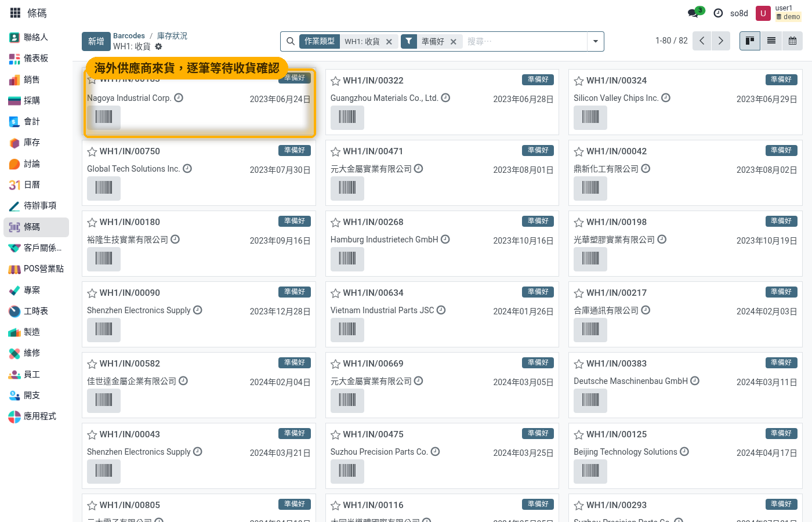The width and height of the screenshot is (812, 522).
Task: Open the 採購 app in the sidebar
Action: point(32,101)
